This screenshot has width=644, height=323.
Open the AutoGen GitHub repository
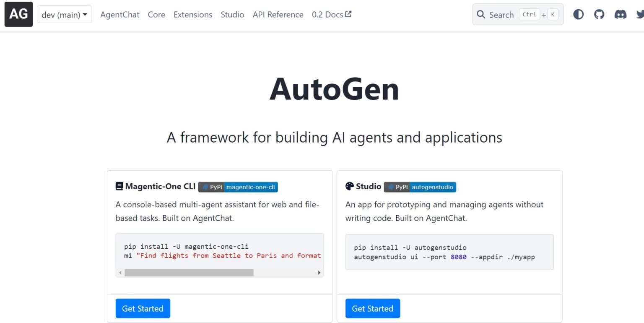(x=599, y=14)
